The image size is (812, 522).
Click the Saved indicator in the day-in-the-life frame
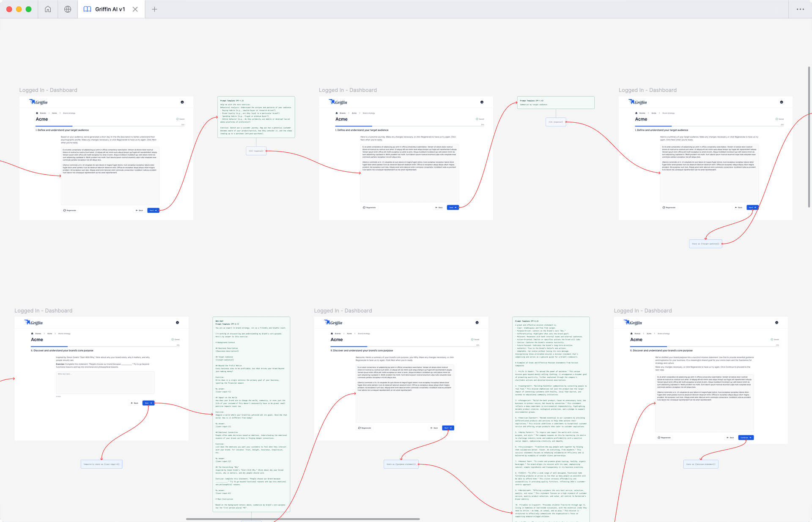coord(180,119)
